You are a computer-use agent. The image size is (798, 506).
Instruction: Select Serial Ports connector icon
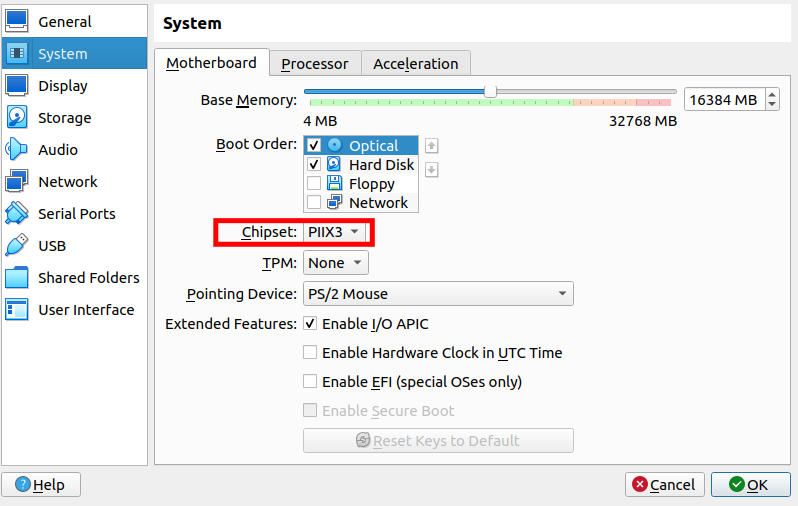17,213
